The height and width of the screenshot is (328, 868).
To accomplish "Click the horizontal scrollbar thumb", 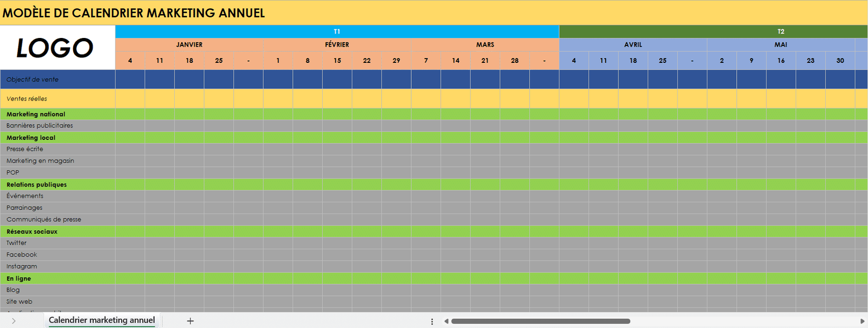I will point(540,321).
